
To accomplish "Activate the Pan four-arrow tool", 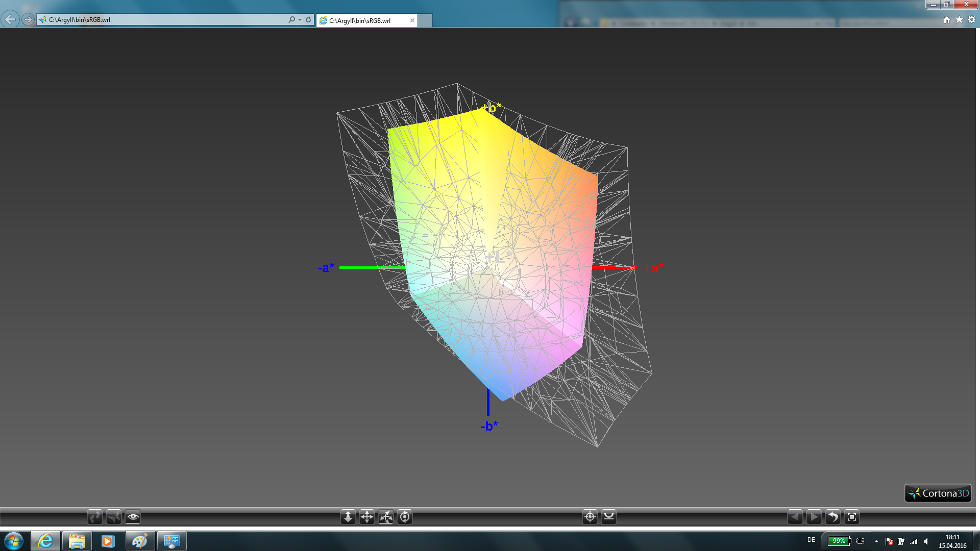I will click(x=367, y=517).
